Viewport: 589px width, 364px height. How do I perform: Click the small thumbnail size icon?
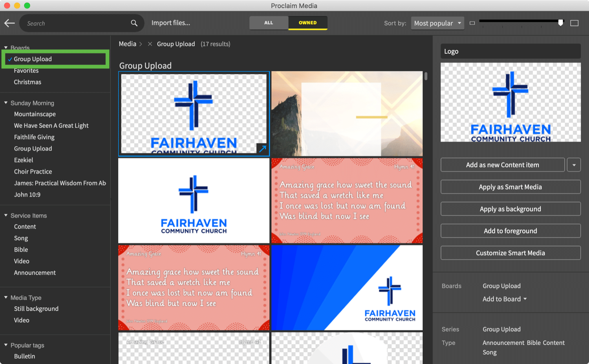coord(472,23)
